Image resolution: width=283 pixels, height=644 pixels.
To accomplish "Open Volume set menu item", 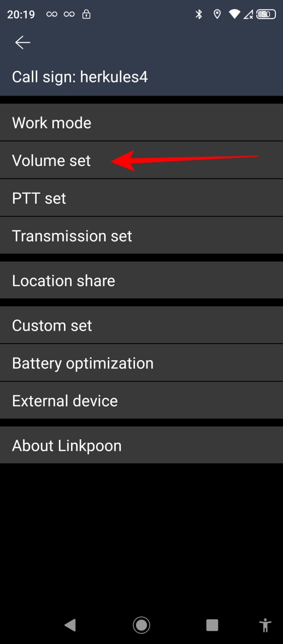I will tap(141, 160).
